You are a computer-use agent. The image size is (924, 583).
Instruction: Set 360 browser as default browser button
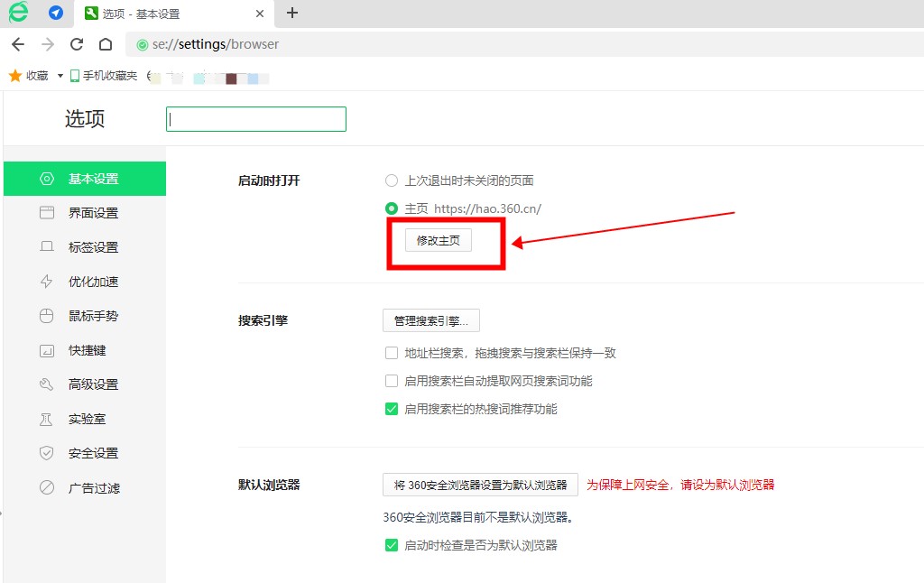pos(480,485)
